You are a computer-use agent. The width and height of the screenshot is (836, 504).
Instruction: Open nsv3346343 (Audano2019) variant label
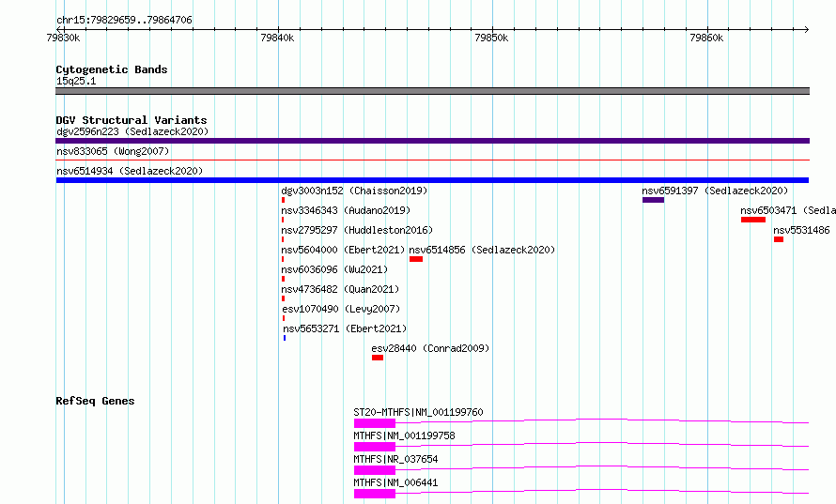coord(346,210)
